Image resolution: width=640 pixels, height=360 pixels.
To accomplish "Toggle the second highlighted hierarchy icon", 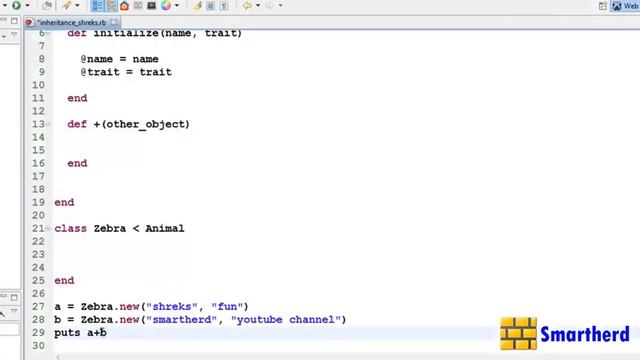I will tap(111, 5).
